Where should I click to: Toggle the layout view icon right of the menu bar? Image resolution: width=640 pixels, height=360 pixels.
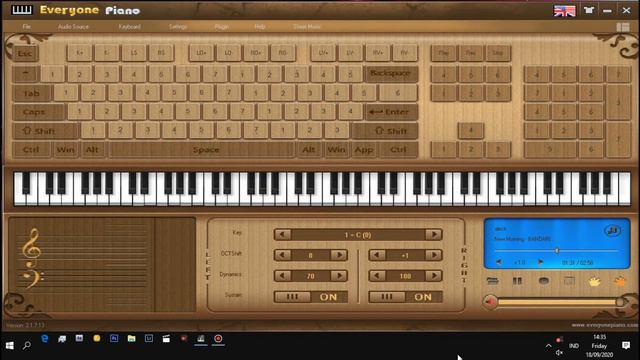pyautogui.click(x=623, y=27)
